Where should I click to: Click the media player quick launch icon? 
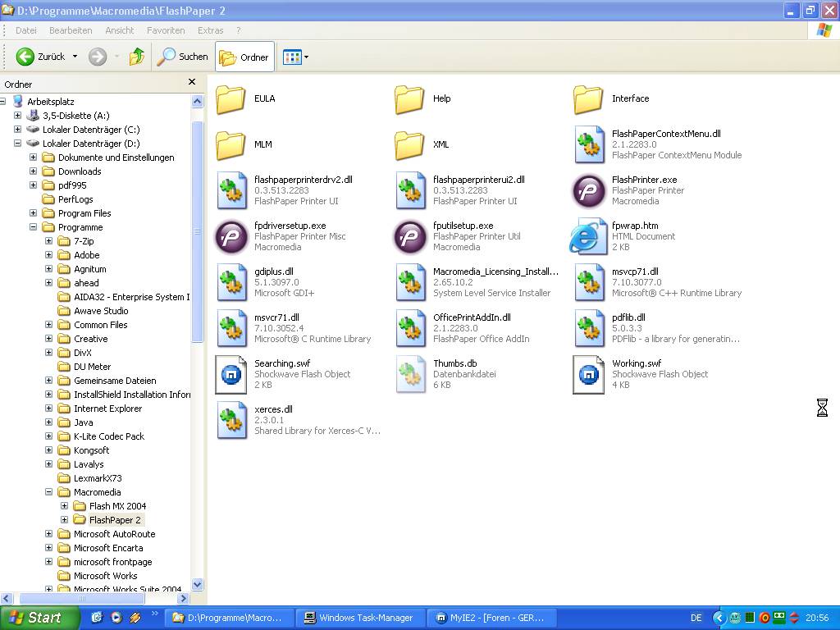116,618
